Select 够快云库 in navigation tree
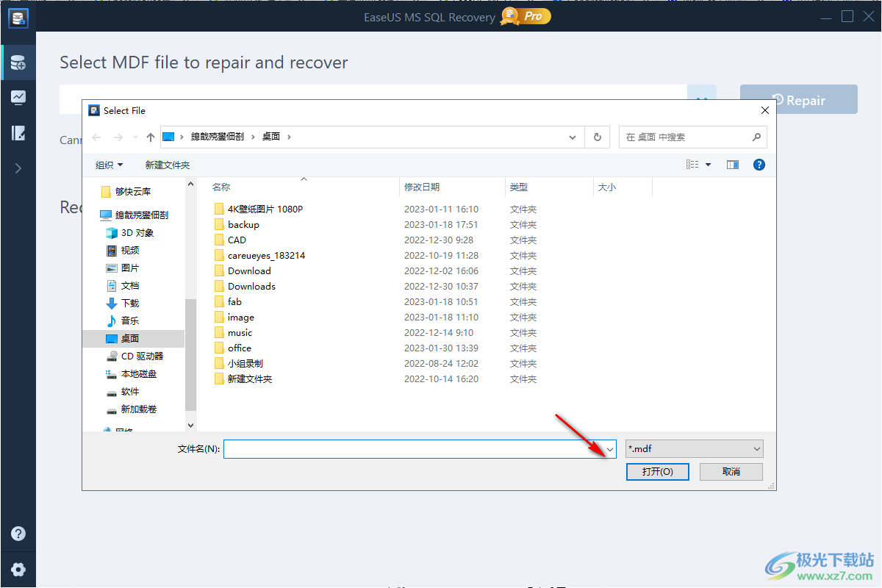Viewport: 882px width, 588px height. [x=133, y=191]
